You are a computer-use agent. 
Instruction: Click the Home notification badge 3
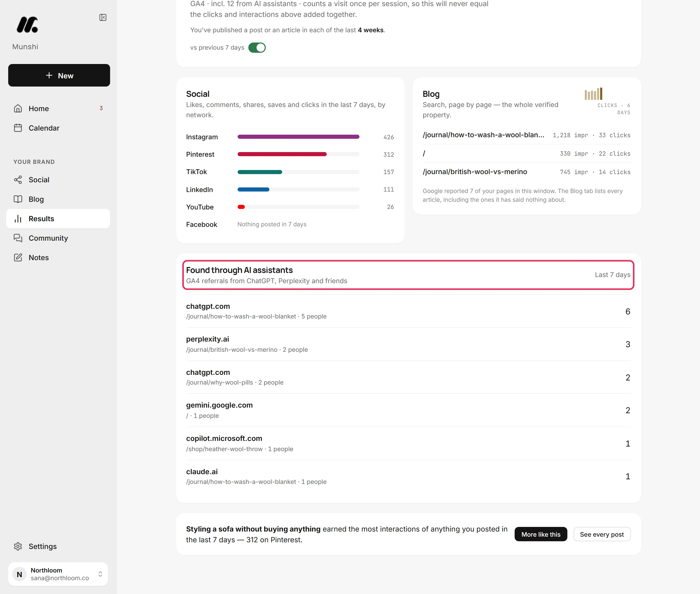pos(101,108)
